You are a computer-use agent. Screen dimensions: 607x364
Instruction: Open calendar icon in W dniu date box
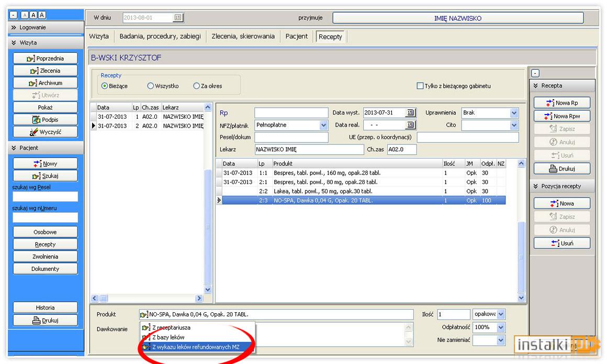[178, 17]
